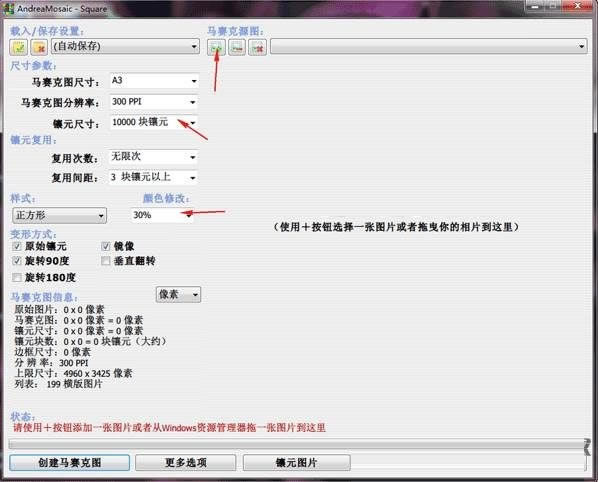The height and width of the screenshot is (482, 598).
Task: Open the 正方形 style dropdown
Action: (x=59, y=215)
